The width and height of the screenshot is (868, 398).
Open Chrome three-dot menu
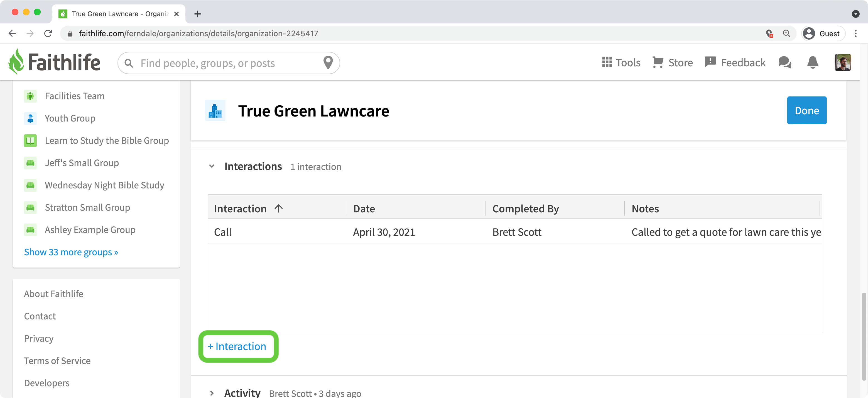coord(855,33)
